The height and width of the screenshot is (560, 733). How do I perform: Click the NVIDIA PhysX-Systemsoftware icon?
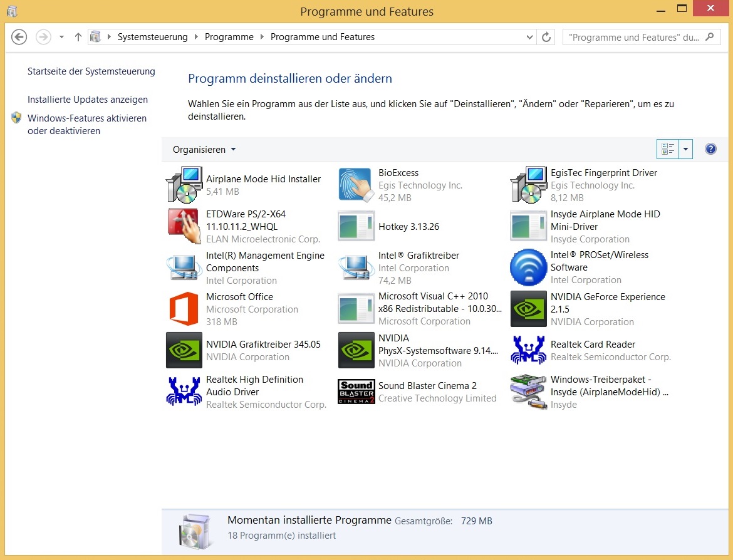(x=356, y=350)
